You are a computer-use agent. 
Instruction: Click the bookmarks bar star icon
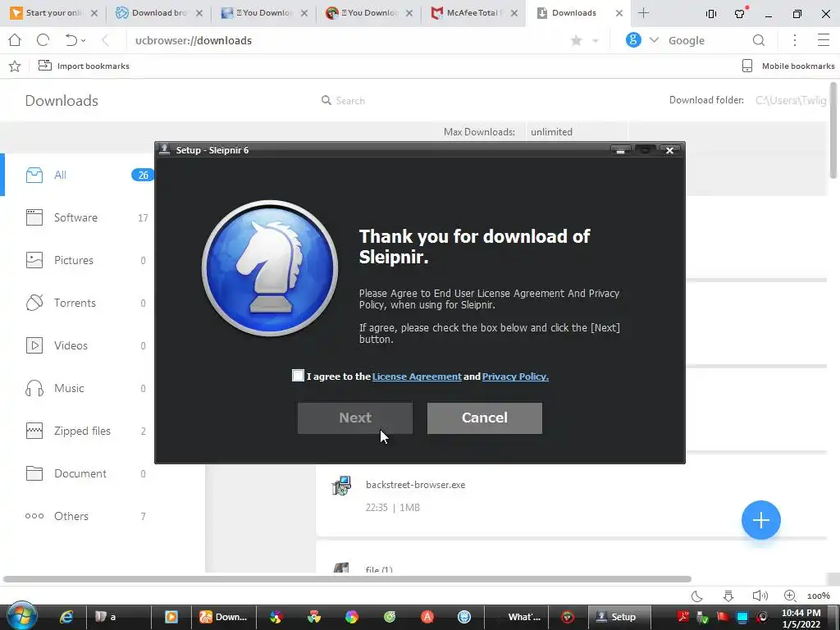point(15,66)
